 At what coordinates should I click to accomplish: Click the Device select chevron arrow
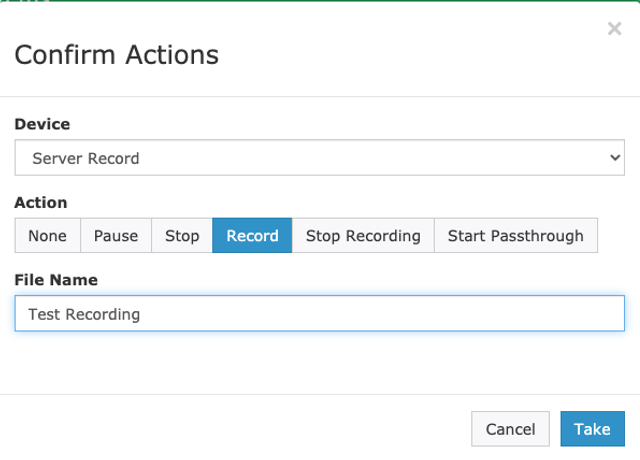pyautogui.click(x=614, y=158)
